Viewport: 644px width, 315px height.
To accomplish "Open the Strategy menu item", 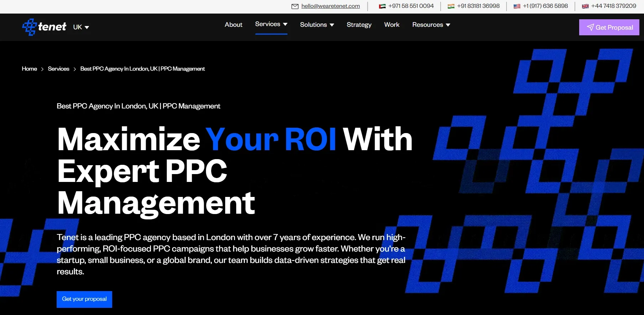I will [359, 25].
